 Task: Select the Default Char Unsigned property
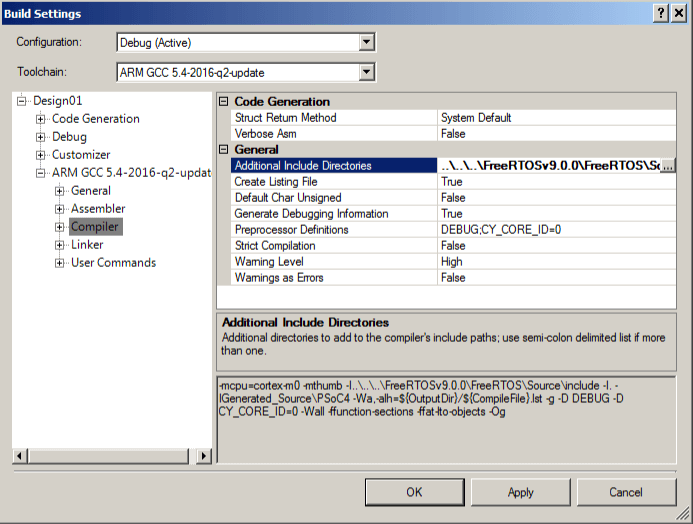tap(334, 197)
